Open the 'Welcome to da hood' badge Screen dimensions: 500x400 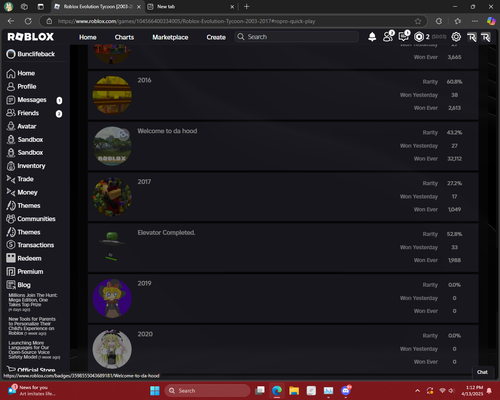coord(167,131)
